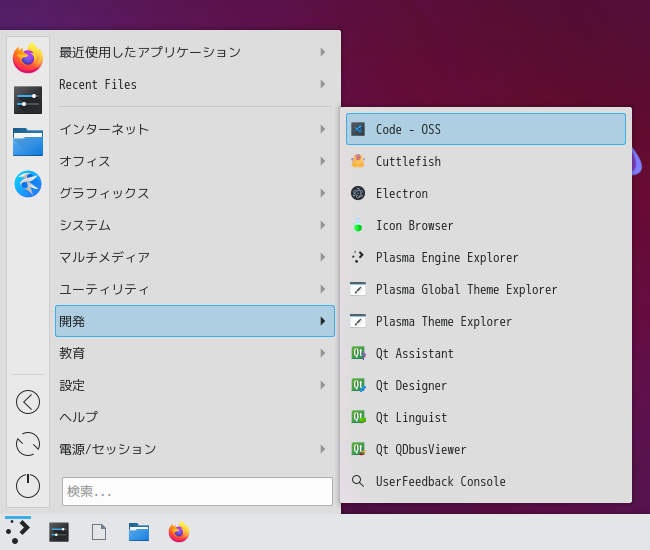Open the file manager from the taskbar

pos(139,532)
